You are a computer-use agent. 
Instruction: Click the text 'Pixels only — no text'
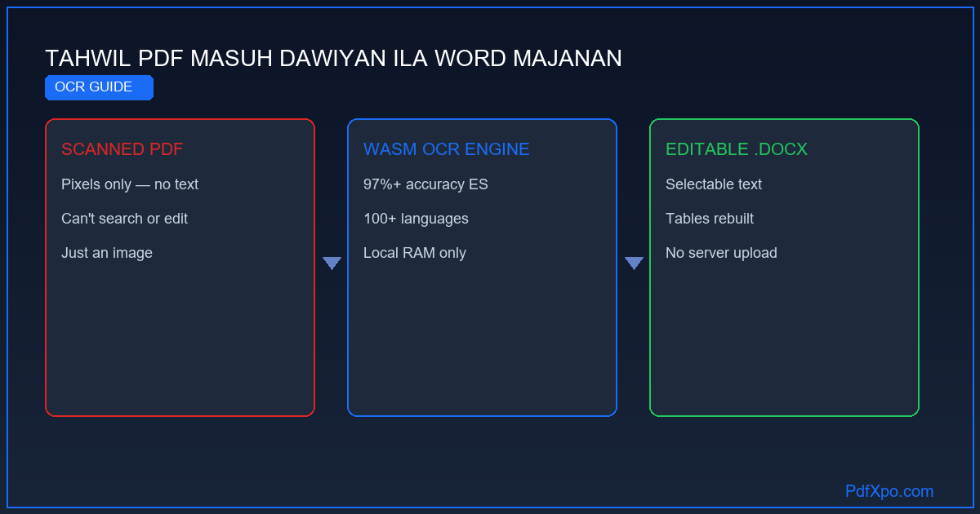click(x=130, y=184)
